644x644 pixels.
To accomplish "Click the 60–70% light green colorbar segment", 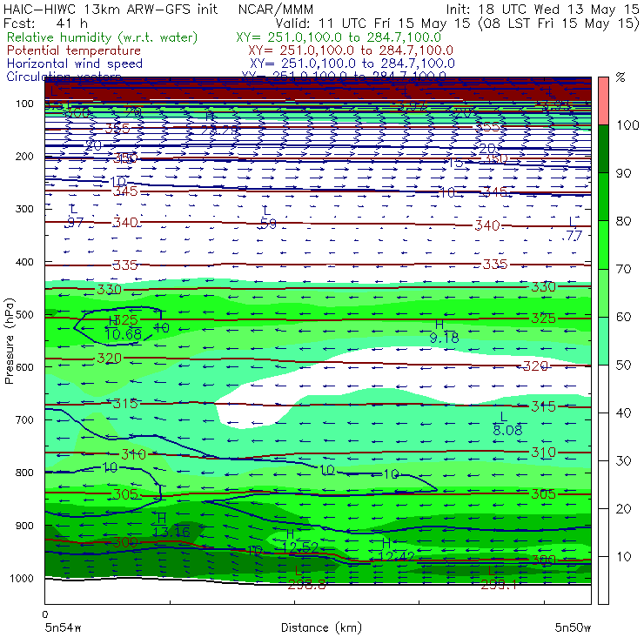I will click(603, 292).
